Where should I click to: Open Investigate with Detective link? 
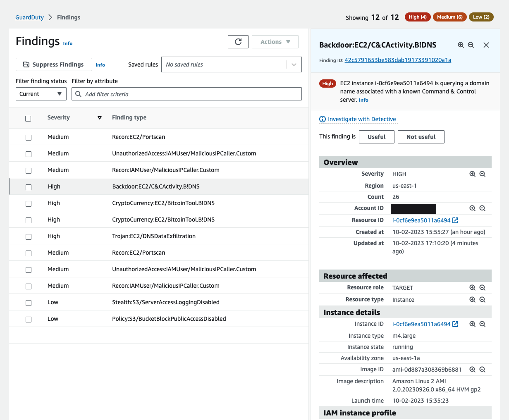[x=362, y=119]
